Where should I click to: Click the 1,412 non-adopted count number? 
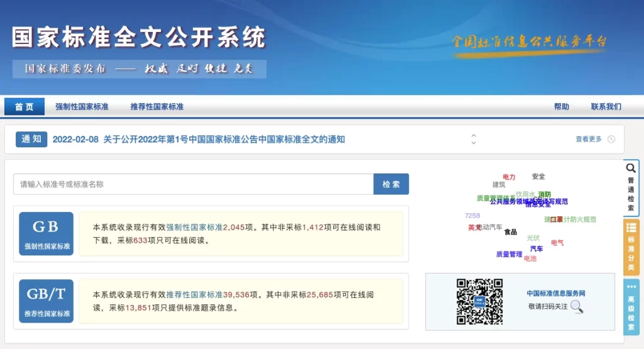point(313,227)
